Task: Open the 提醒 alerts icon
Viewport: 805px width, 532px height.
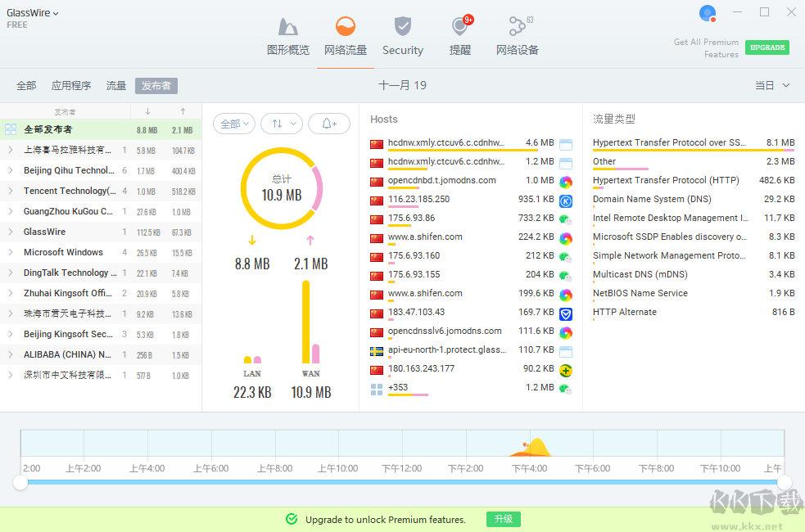Action: coord(460,28)
